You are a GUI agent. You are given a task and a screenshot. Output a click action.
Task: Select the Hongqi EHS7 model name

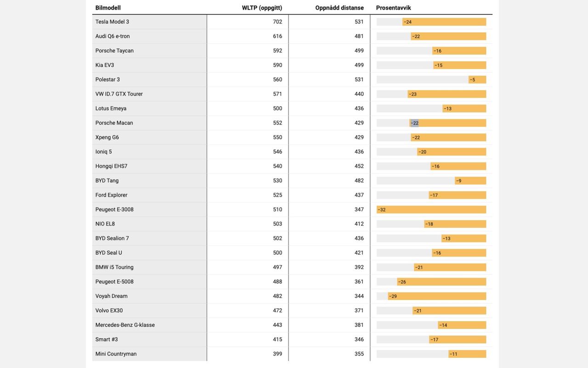coord(111,166)
